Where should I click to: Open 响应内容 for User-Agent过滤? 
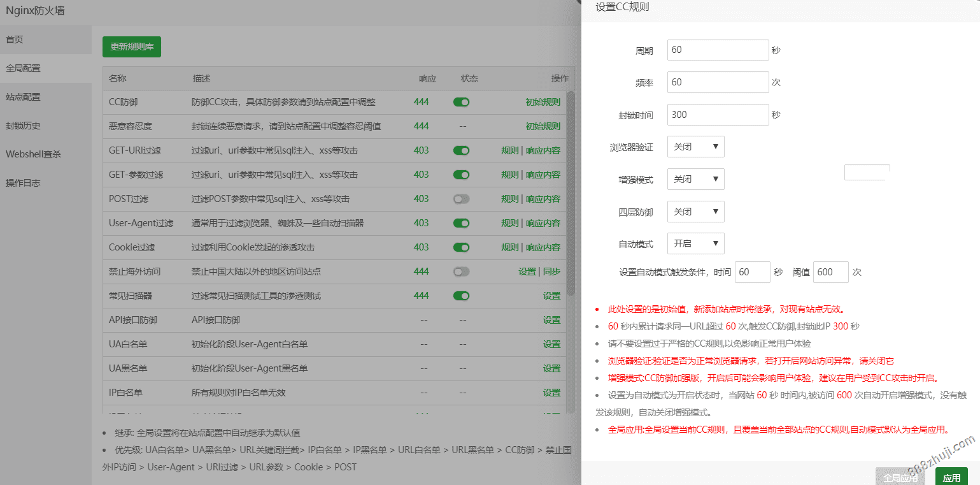[x=543, y=223]
